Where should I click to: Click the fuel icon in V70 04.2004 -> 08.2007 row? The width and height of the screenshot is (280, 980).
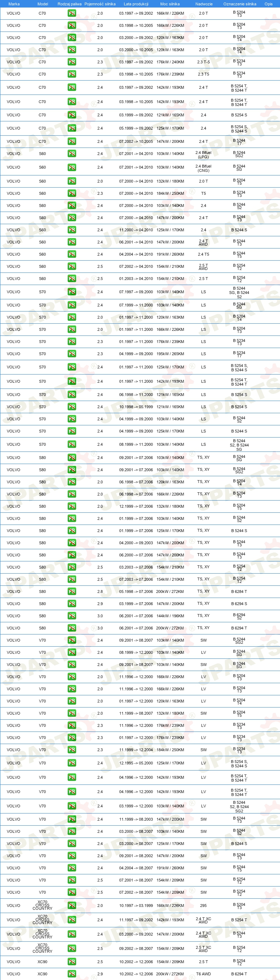72,868
